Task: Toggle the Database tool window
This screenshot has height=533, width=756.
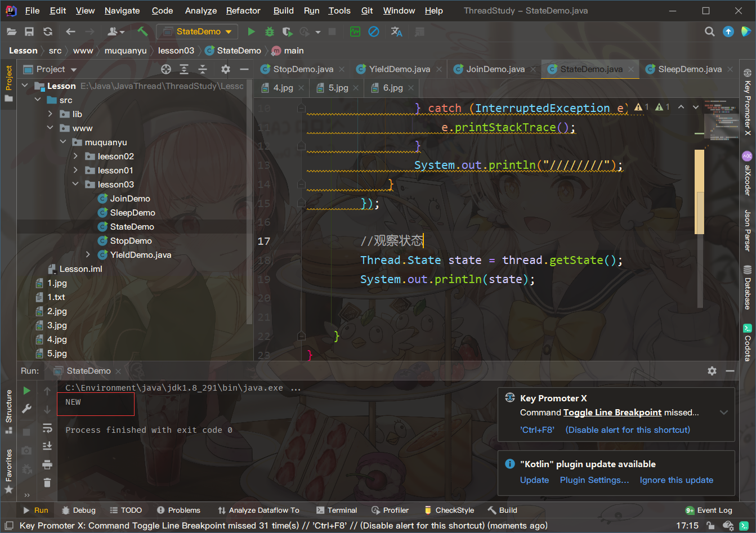Action: tap(748, 288)
